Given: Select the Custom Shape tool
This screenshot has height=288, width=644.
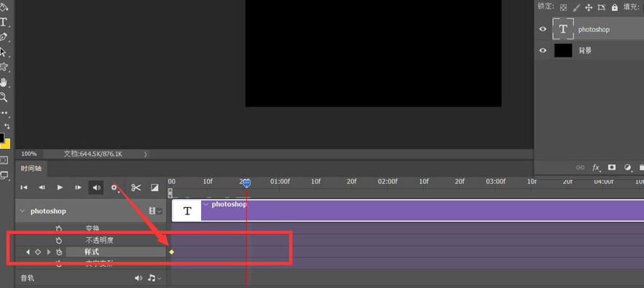Looking at the screenshot, I should (4, 67).
